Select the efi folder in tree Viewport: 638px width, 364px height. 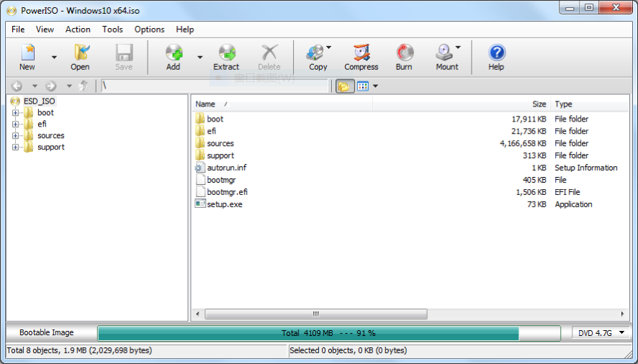(x=42, y=124)
